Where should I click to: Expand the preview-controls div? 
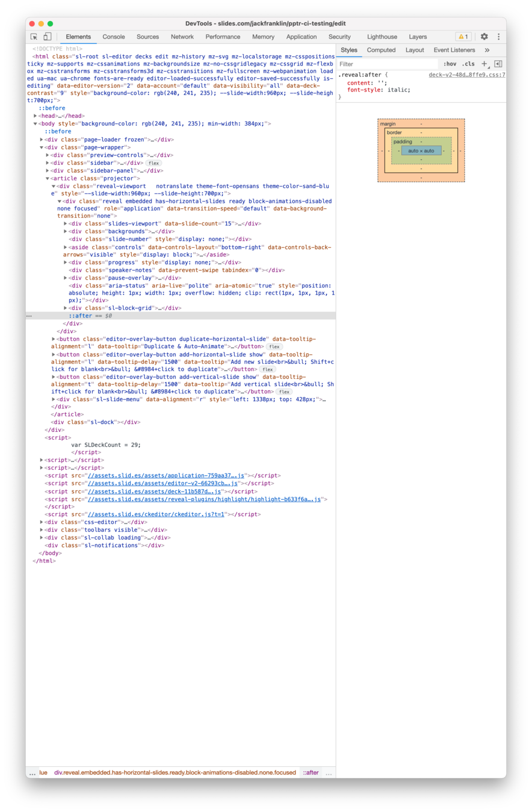point(48,155)
